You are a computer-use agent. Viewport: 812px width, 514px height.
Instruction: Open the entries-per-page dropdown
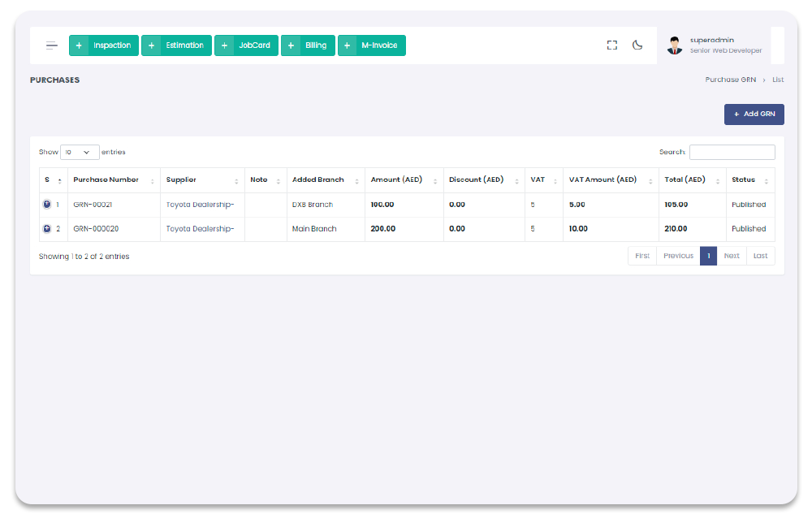[80, 152]
